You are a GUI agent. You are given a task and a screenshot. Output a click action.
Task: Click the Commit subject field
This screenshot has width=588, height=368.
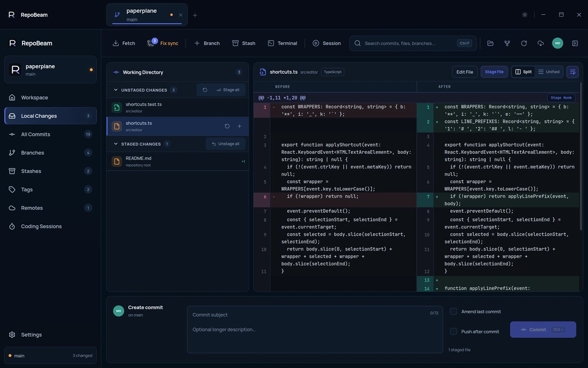pos(308,315)
